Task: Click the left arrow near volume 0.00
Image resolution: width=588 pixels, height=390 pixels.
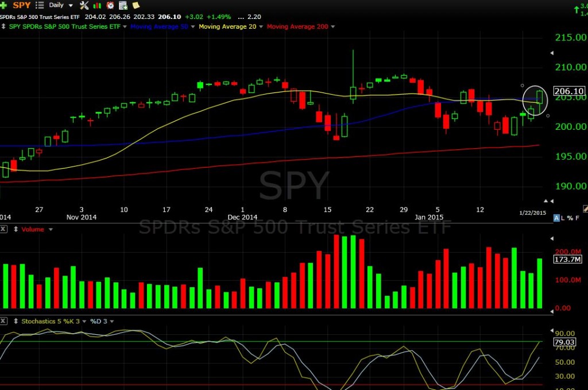Action: 552,311
